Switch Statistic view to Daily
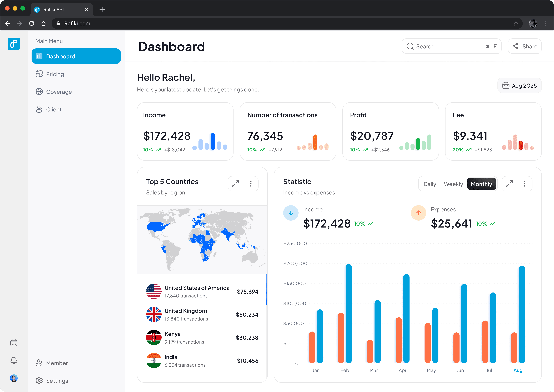The height and width of the screenshot is (392, 554). 430,184
